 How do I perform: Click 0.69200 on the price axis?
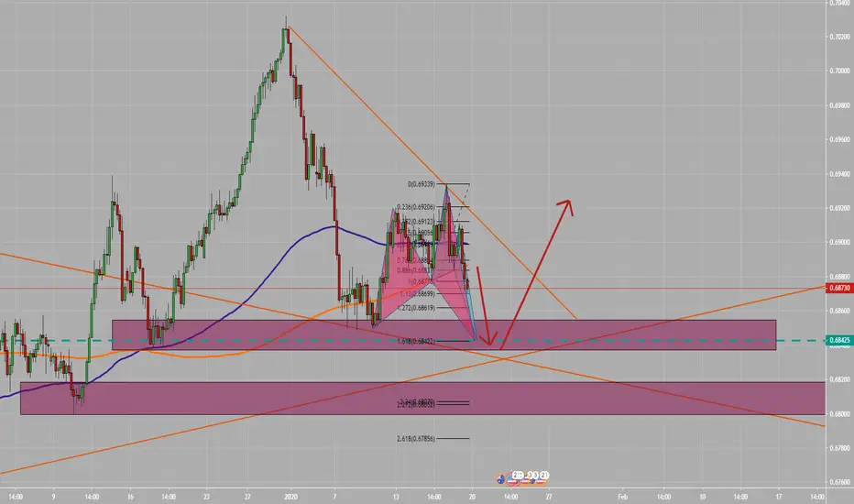point(839,208)
